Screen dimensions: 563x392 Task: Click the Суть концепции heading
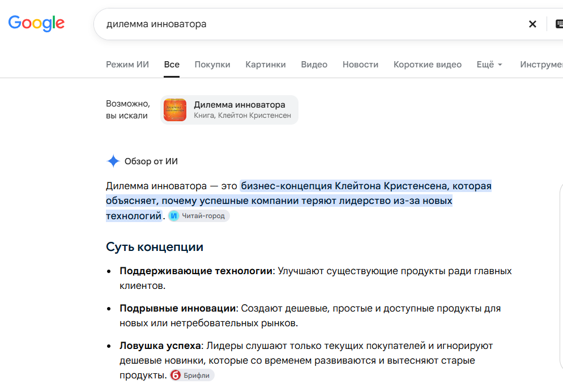click(155, 247)
